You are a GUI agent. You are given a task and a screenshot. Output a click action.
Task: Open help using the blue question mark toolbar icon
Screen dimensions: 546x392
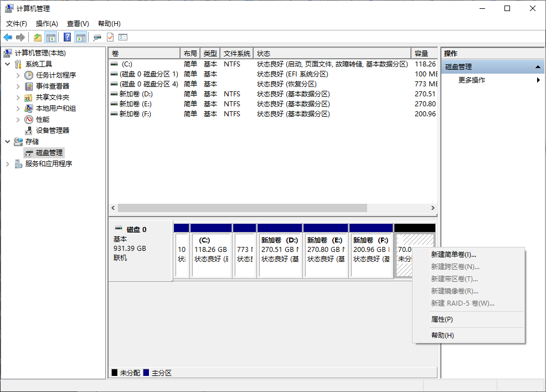pyautogui.click(x=68, y=37)
